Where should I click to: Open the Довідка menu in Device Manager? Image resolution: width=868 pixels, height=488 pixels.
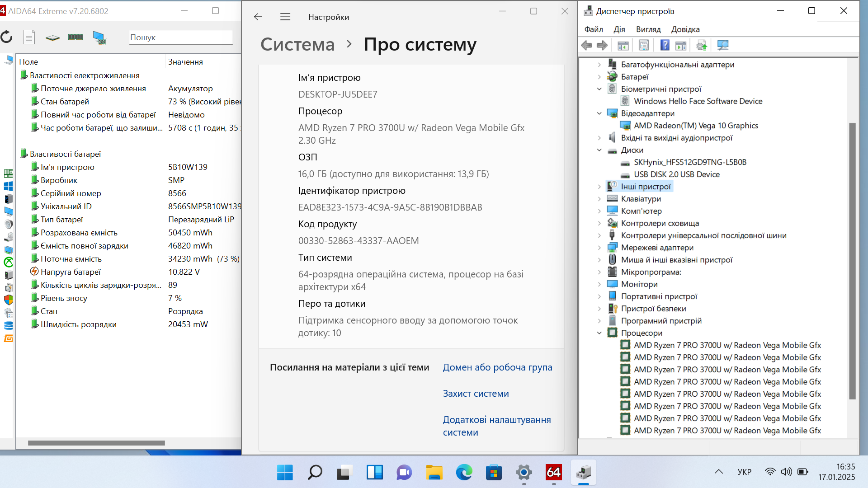(685, 29)
